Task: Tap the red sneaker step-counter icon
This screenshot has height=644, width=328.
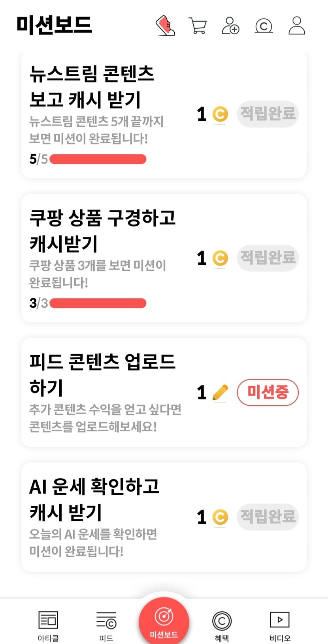Action: [165, 26]
